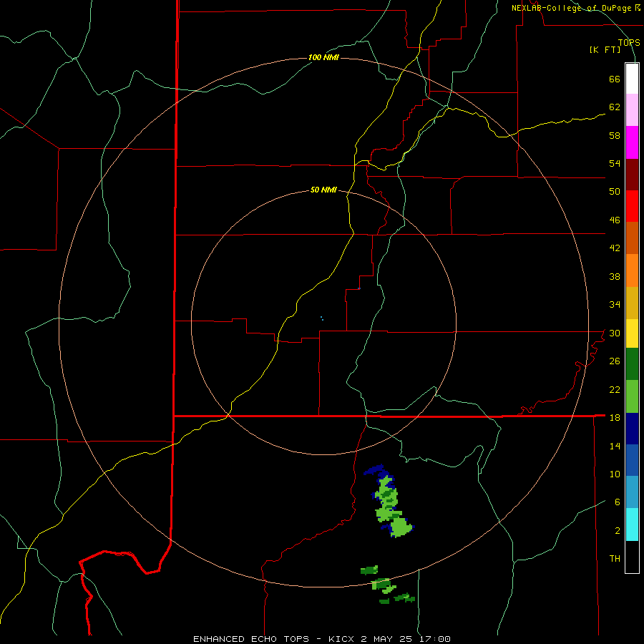644x644 pixels.
Task: Click the "100 NMI" range ring label
Action: [323, 57]
